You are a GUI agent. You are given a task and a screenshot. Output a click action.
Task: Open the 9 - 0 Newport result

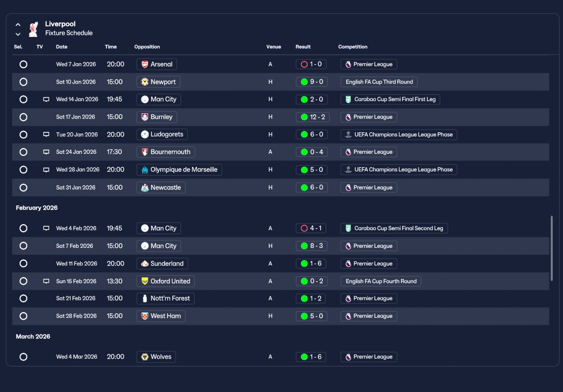coord(311,82)
